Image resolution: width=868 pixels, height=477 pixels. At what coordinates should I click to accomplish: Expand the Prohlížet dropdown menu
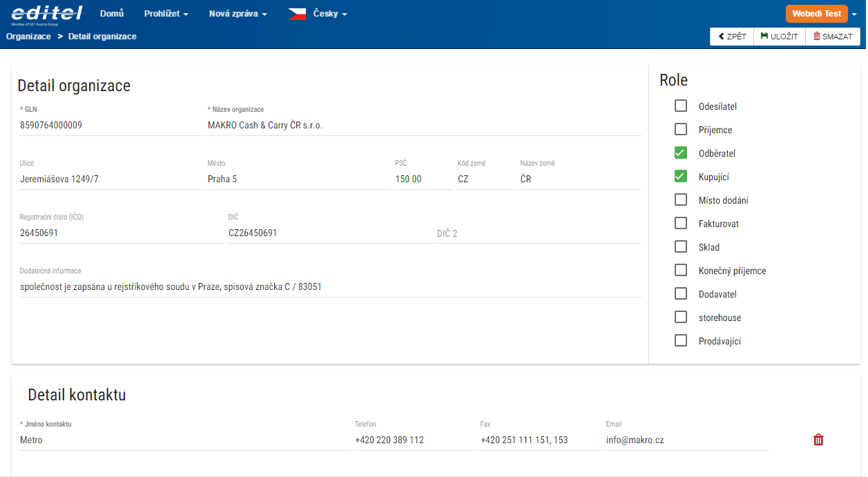(166, 14)
